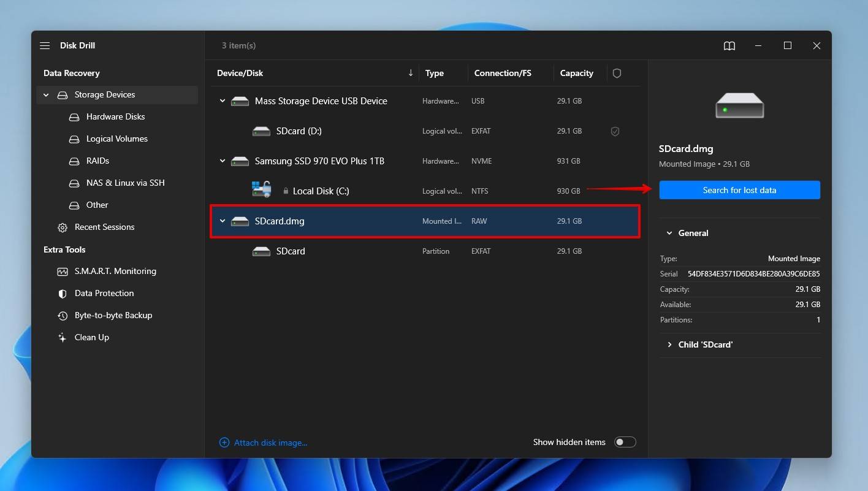Open RAIDs in the sidebar
The height and width of the screenshot is (491, 868).
97,161
